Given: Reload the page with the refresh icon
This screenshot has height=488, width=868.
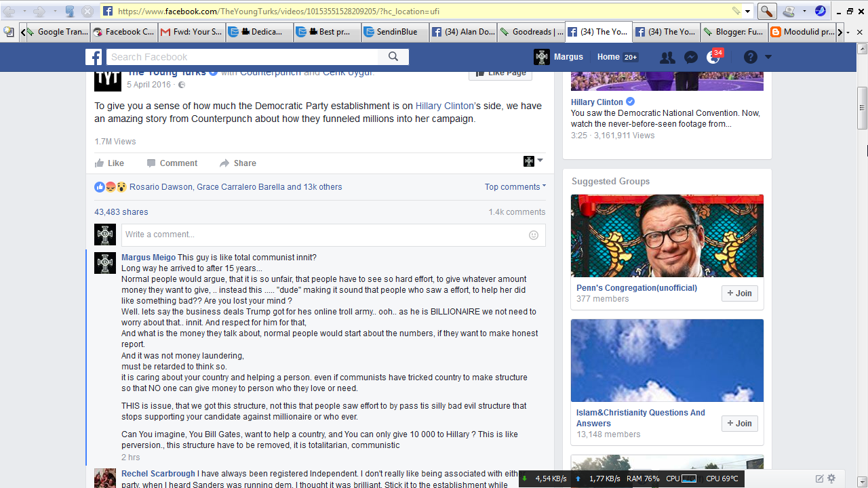Looking at the screenshot, I should 70,12.
